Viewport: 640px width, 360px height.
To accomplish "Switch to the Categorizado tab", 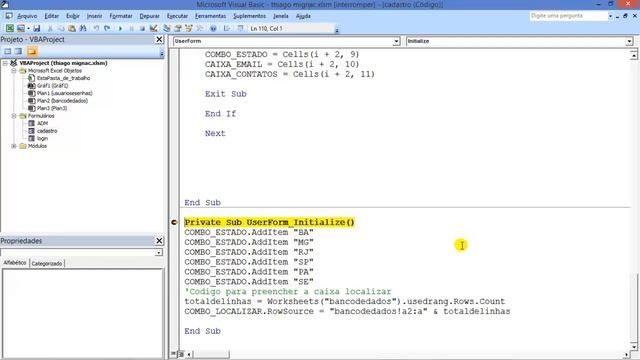I will click(47, 264).
